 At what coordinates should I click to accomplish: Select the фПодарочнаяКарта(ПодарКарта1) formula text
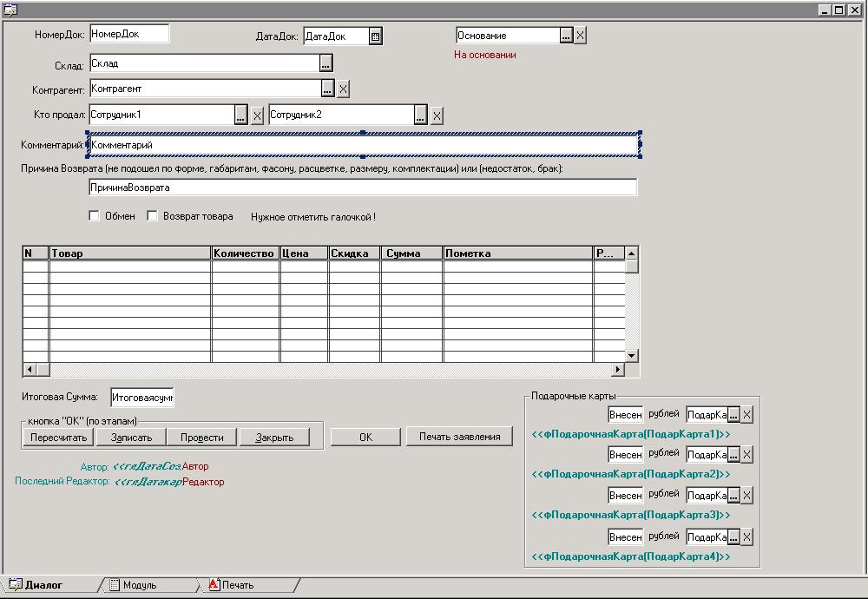[631, 434]
